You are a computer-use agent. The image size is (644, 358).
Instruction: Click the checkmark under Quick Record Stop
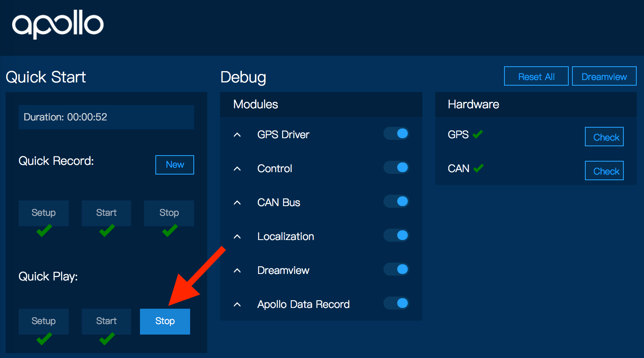coord(170,231)
